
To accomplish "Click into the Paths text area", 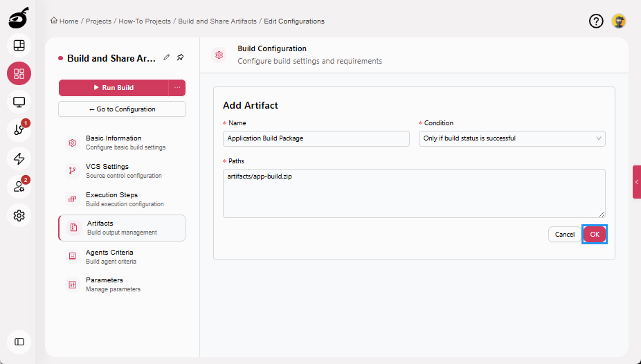I will (x=414, y=193).
